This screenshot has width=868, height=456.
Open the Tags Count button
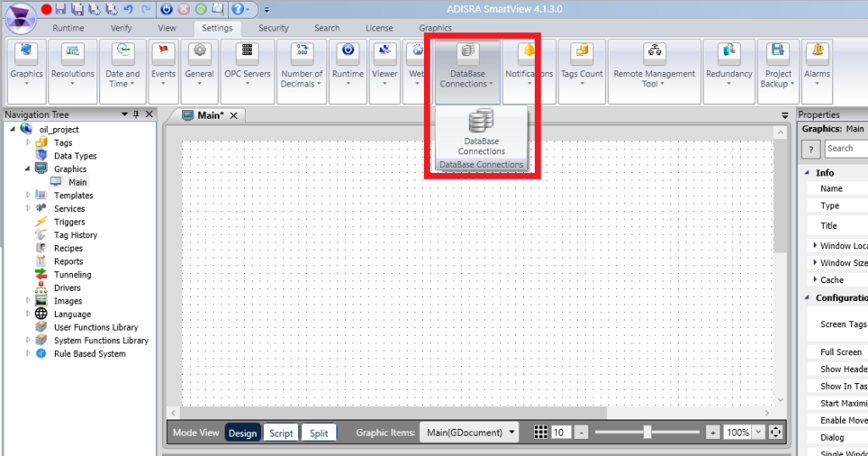(581, 71)
